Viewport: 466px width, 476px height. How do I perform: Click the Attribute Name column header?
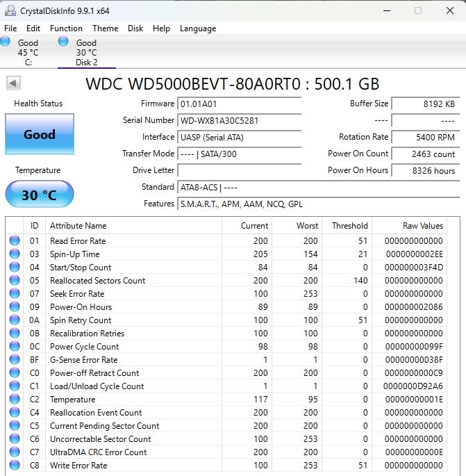(x=133, y=226)
